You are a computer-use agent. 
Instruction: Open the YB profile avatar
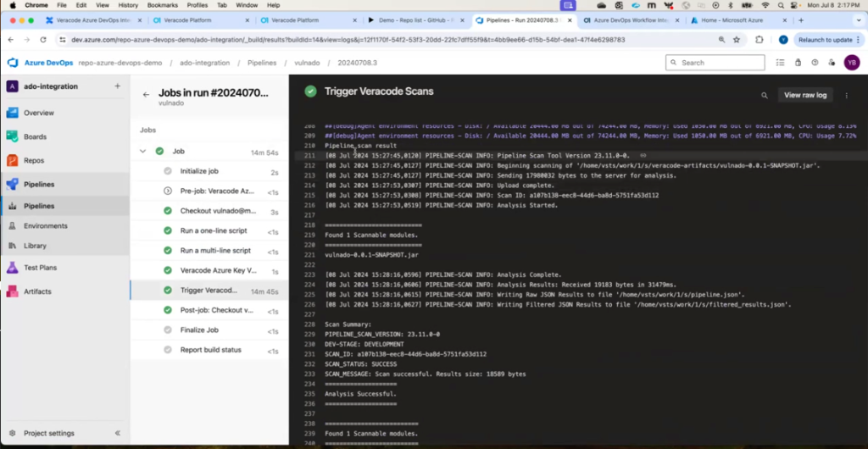(x=851, y=63)
